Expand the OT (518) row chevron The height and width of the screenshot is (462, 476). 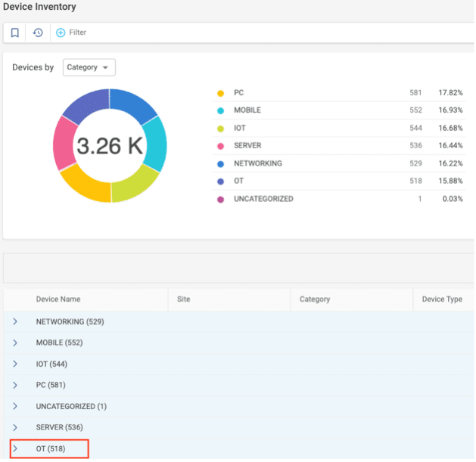[15, 448]
